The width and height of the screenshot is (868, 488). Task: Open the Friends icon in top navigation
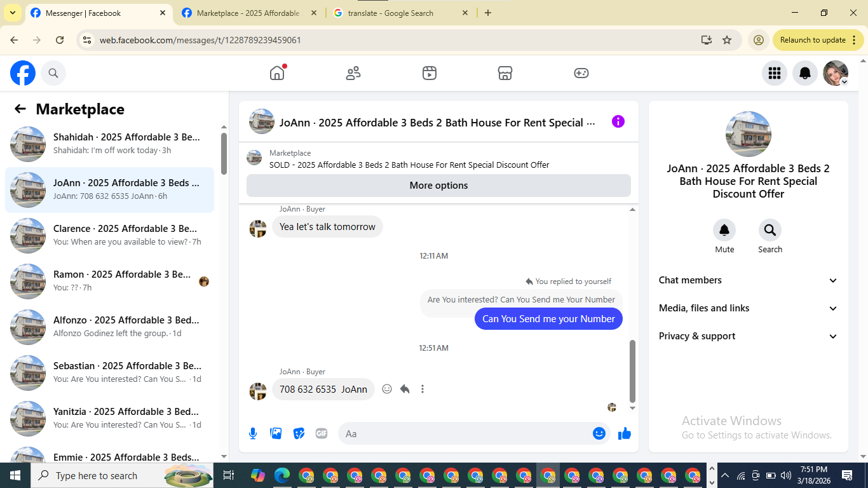(353, 73)
